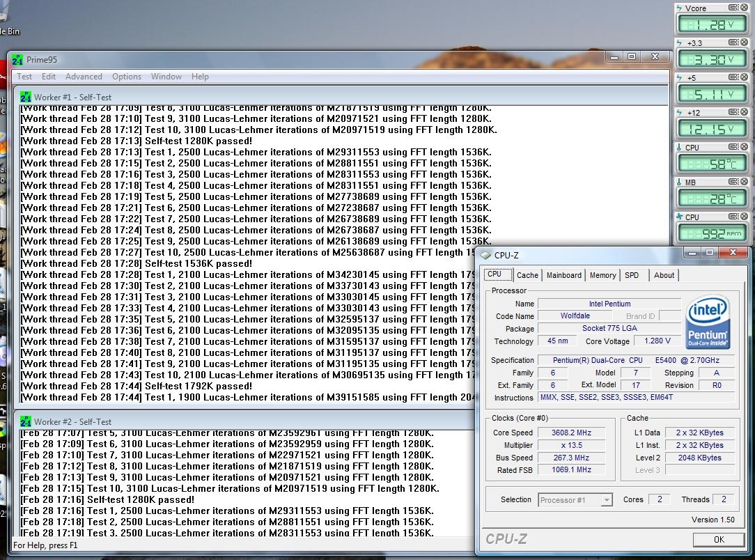Click the Worker #1 window icon
This screenshot has height=560, width=755.
pos(26,98)
